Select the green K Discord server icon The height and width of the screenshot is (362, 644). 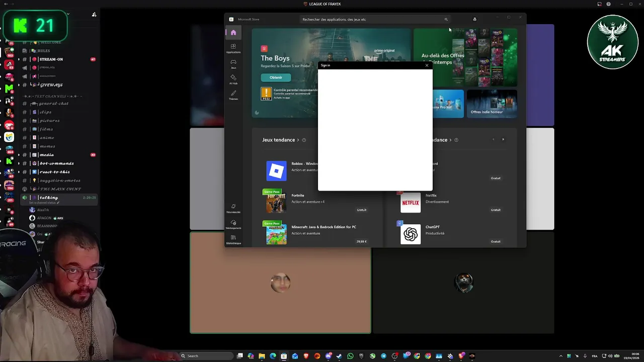[9, 161]
